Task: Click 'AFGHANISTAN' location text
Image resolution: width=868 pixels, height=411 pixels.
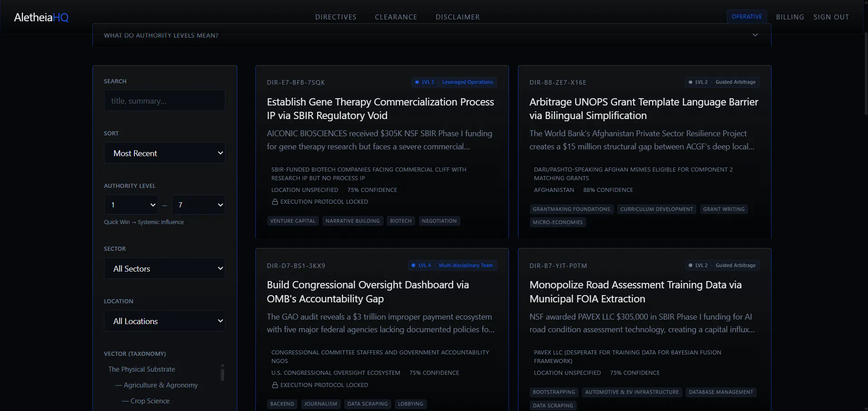Action: coord(554,190)
